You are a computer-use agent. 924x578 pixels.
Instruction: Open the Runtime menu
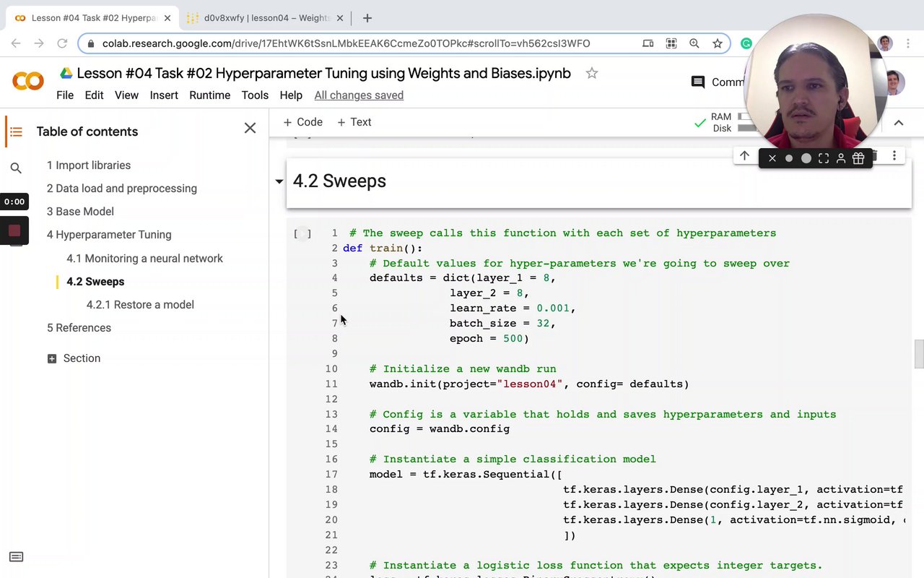click(209, 95)
